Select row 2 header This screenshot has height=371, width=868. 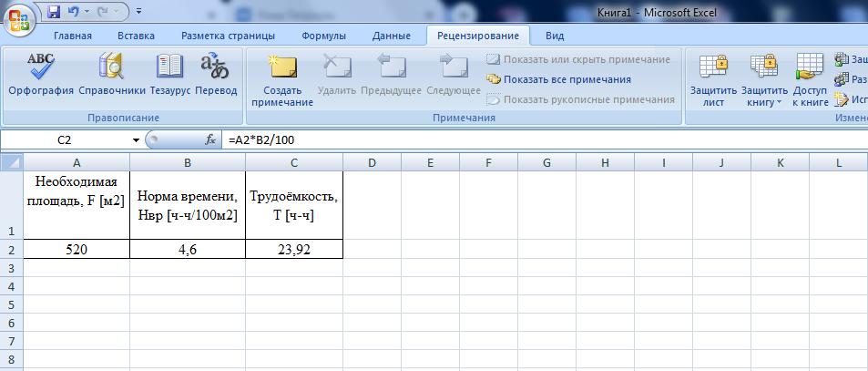click(x=12, y=249)
